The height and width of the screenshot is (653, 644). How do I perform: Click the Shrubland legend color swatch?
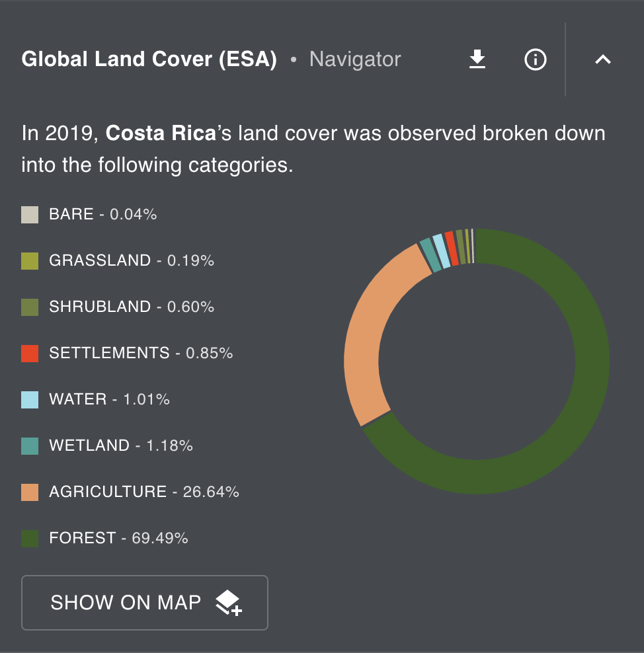[x=30, y=307]
